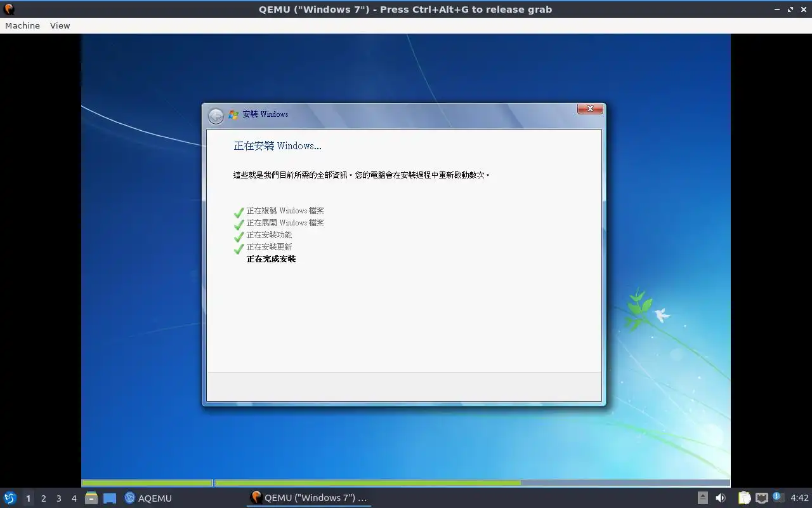Maximize the QEMU window
This screenshot has height=508, width=812.
[790, 10]
